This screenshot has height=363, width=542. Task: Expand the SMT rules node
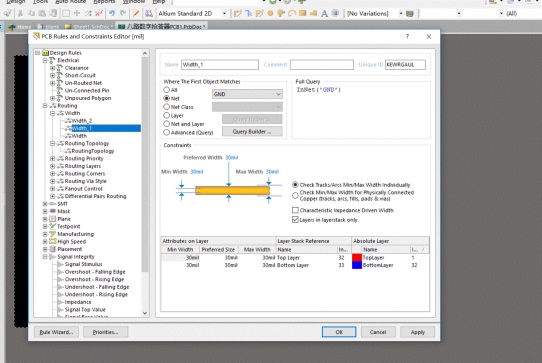tap(45, 204)
